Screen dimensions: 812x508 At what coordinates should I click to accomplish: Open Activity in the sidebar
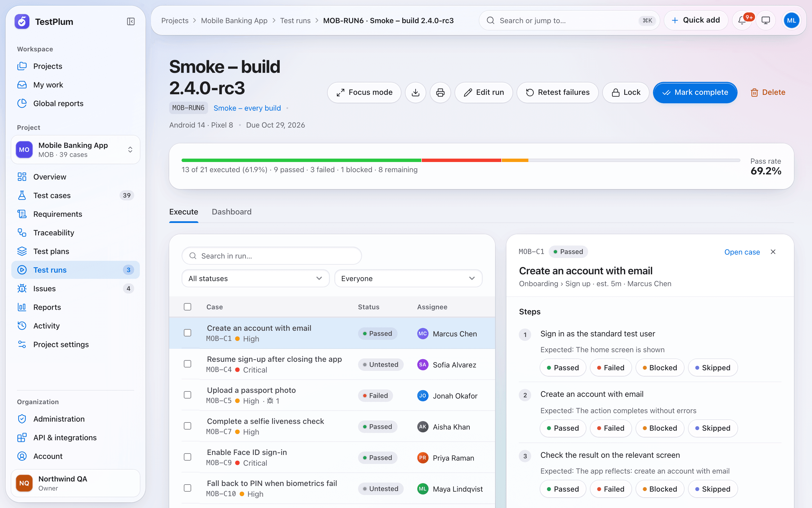75,326
